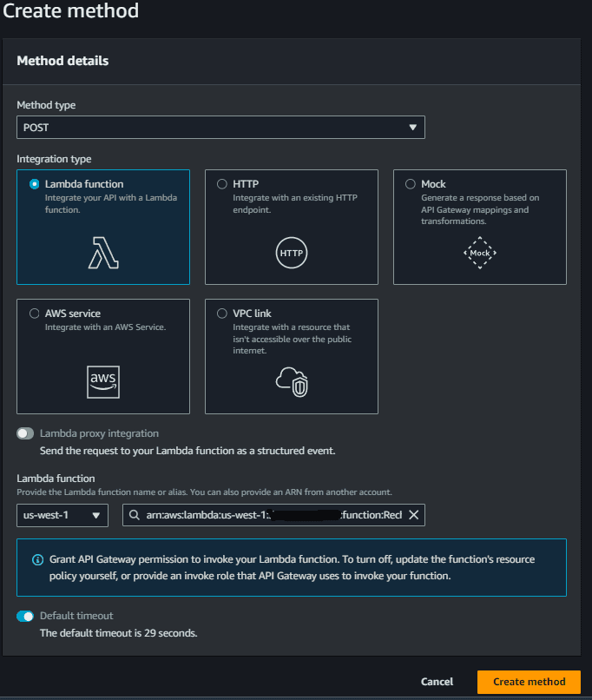
Task: Clear the Lambda function ARN with X
Action: pos(413,515)
